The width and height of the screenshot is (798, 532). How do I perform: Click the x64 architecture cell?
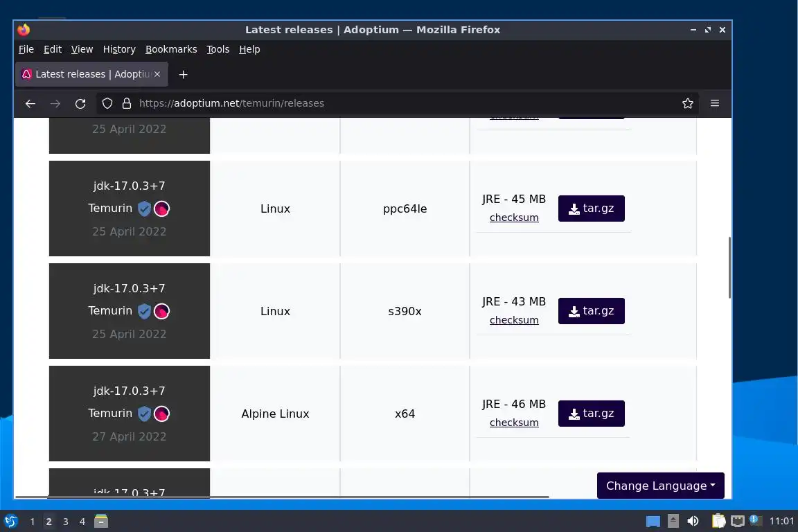coord(405,414)
